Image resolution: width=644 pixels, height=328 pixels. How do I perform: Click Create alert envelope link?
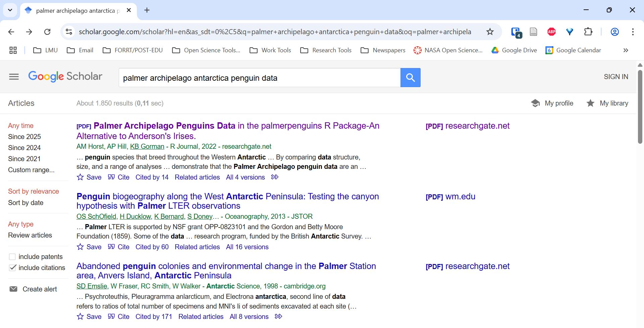point(33,289)
